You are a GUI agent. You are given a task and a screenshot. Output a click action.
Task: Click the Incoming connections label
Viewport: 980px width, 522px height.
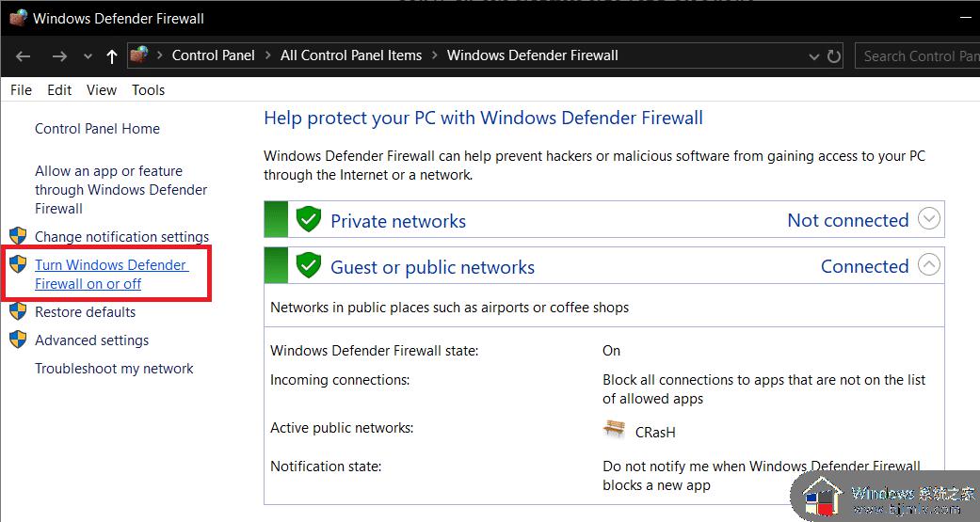(340, 380)
